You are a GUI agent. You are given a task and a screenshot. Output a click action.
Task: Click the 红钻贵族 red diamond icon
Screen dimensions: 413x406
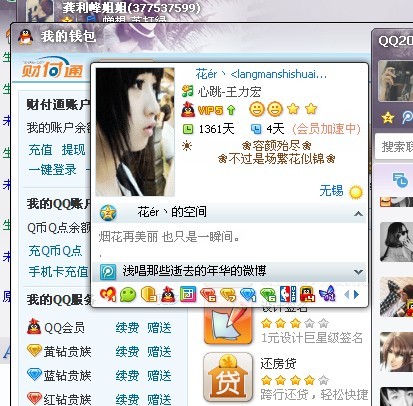coord(34,398)
